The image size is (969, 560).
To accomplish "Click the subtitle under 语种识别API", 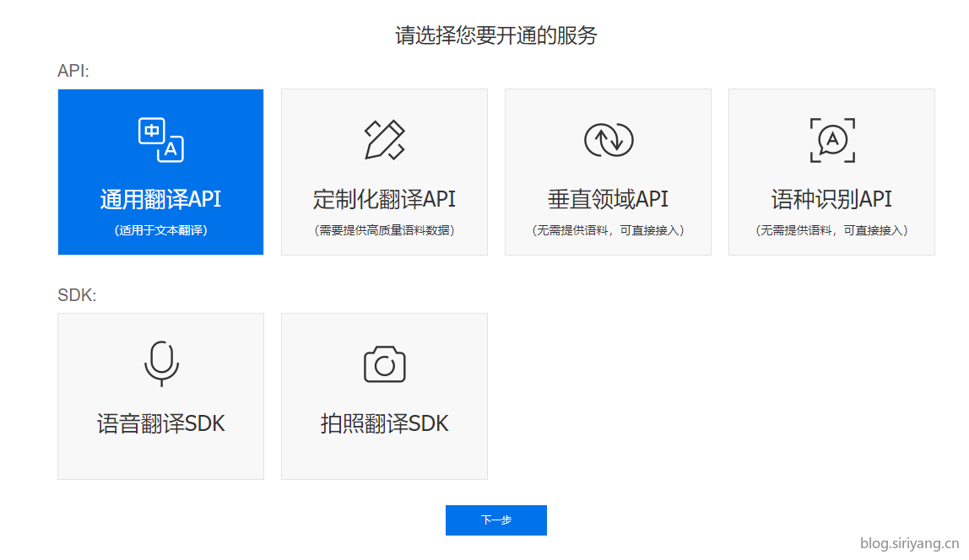I will click(x=831, y=230).
